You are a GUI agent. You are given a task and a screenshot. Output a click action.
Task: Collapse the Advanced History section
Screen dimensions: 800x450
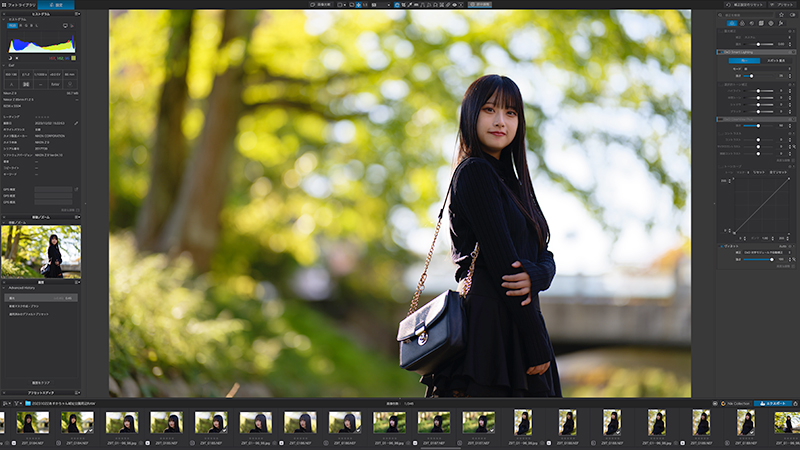pyautogui.click(x=4, y=288)
